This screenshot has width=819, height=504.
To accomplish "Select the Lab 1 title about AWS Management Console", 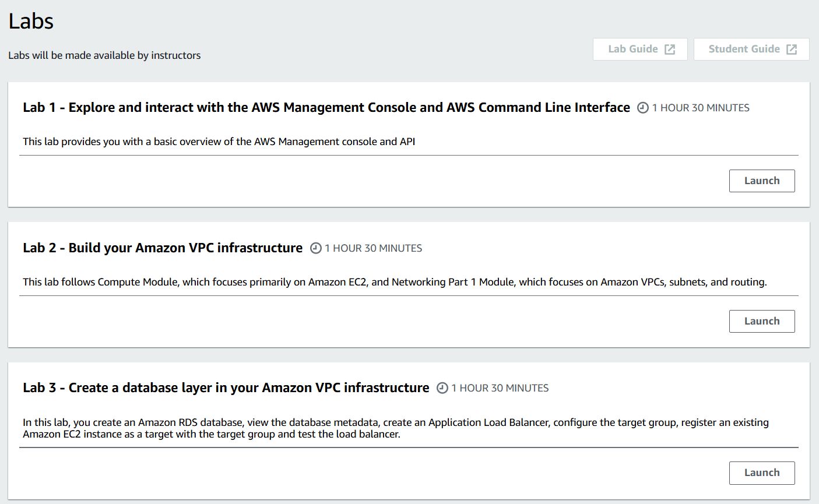I will tap(326, 108).
